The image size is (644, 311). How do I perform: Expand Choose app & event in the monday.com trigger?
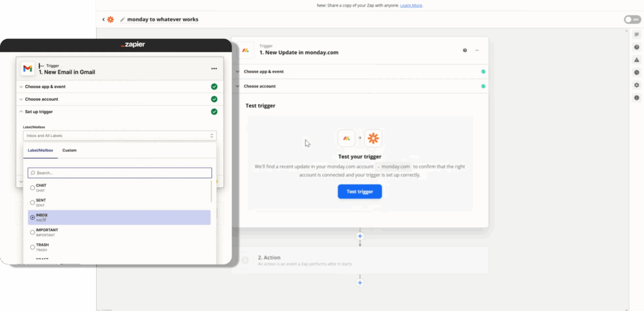coord(360,72)
